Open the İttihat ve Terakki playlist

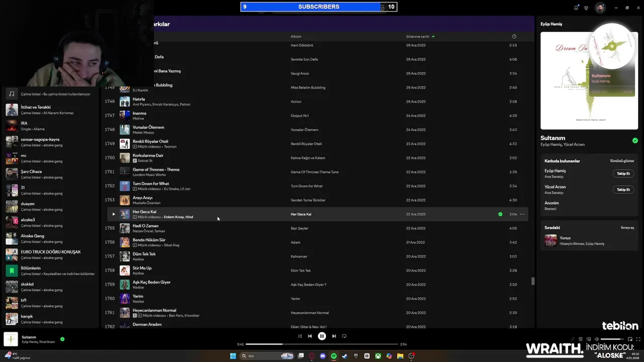coord(50,110)
